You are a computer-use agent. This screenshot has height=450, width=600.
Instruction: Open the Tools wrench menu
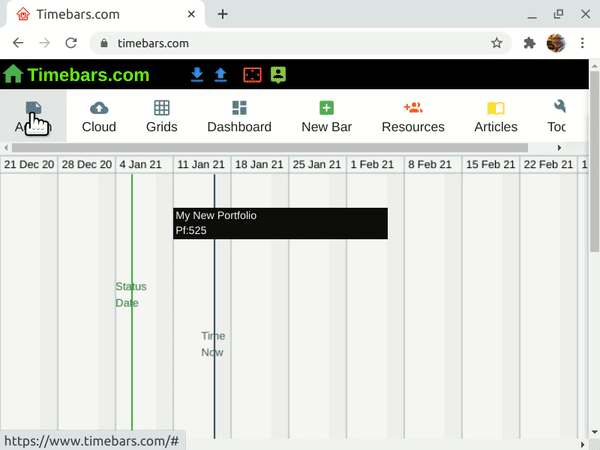[x=559, y=116]
